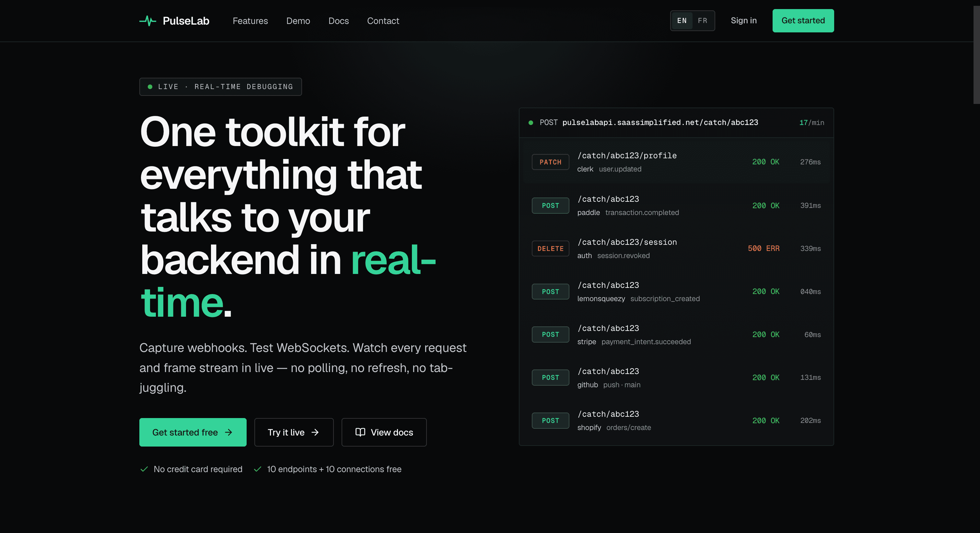Switch language to FR
980x533 pixels.
pyautogui.click(x=702, y=20)
